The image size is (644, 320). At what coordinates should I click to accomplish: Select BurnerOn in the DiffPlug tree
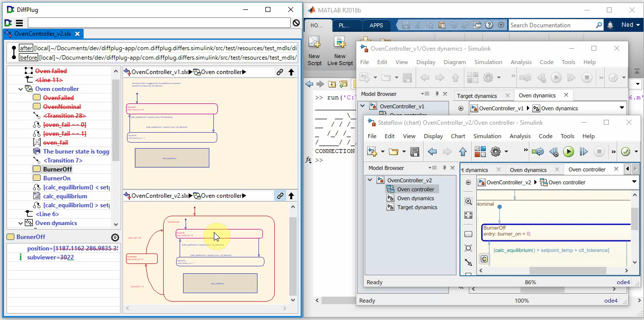(57, 178)
